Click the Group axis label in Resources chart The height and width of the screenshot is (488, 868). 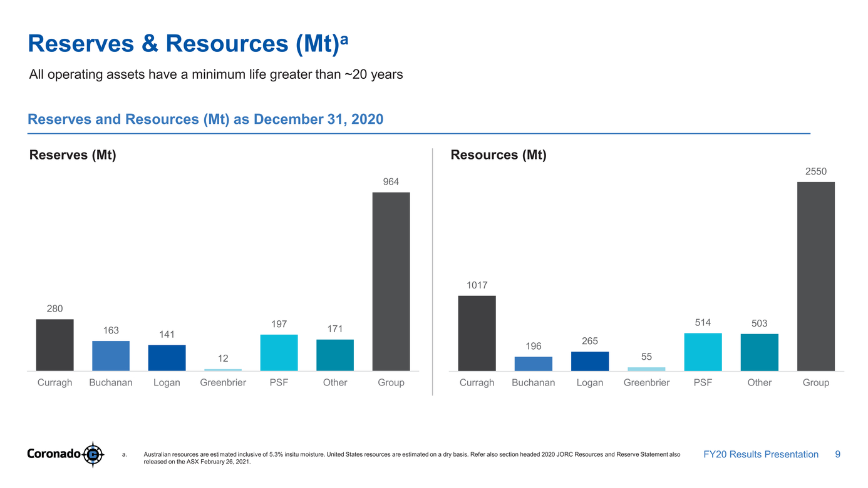[816, 382]
